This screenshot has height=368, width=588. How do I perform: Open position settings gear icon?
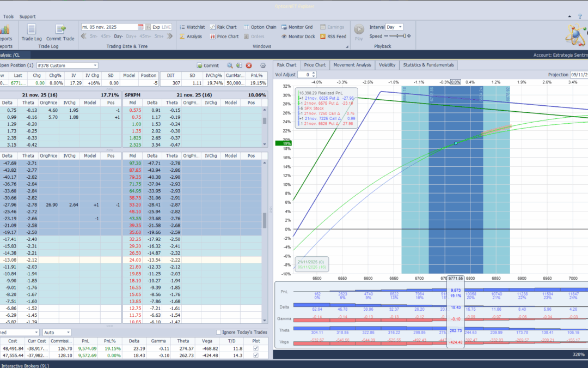[x=263, y=65]
